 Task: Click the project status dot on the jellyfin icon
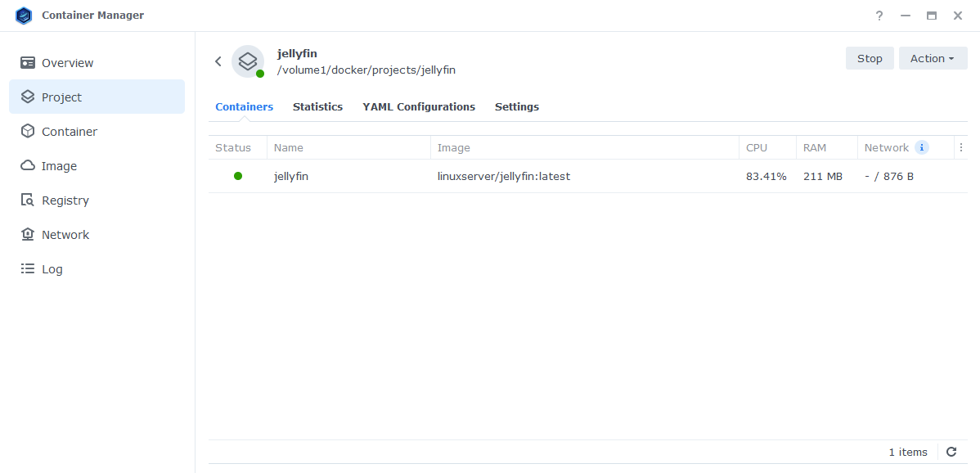pyautogui.click(x=259, y=73)
